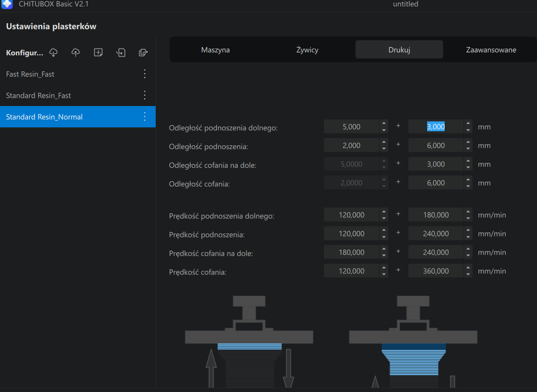Click the 180,000 field of Prędkość cofania na dole
The image size is (537, 392).
[351, 252]
